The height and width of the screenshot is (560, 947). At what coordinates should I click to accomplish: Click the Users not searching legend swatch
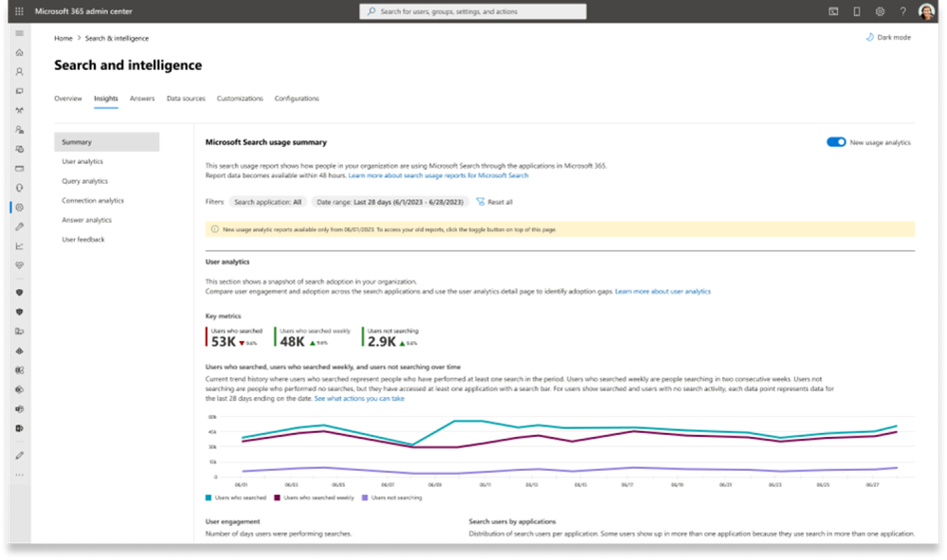365,497
